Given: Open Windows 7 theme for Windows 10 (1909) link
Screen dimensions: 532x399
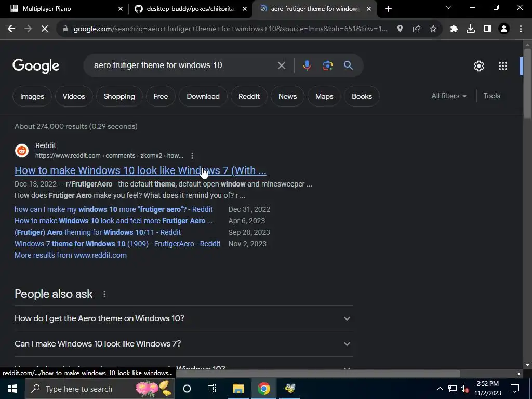Looking at the screenshot, I should click(x=117, y=244).
